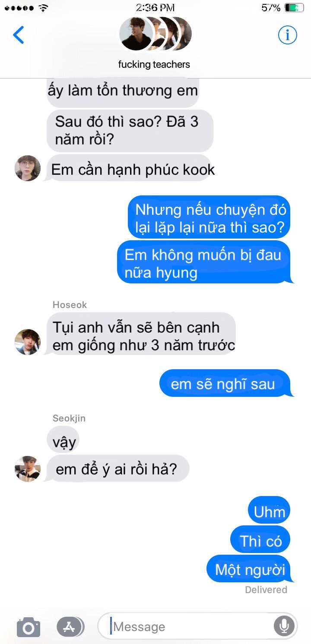311x644 pixels.
Task: Select the 'Một người' message bubble
Action: (x=250, y=569)
